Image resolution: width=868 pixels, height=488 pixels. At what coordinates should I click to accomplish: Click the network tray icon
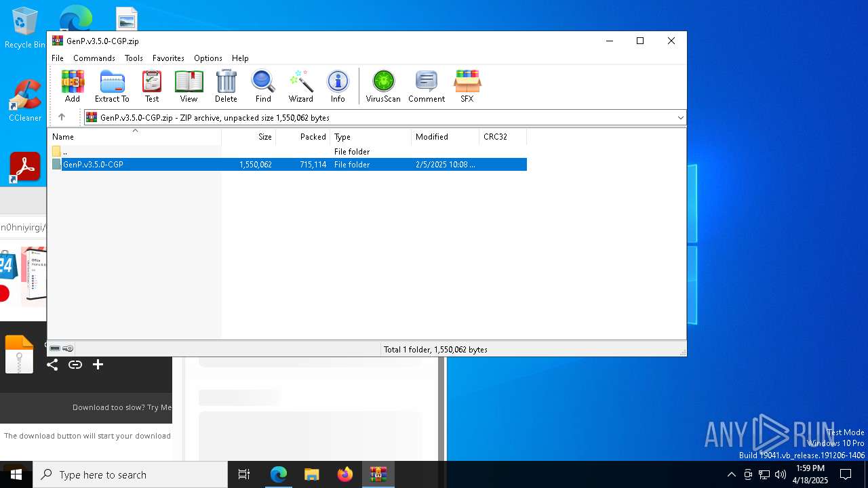point(764,474)
